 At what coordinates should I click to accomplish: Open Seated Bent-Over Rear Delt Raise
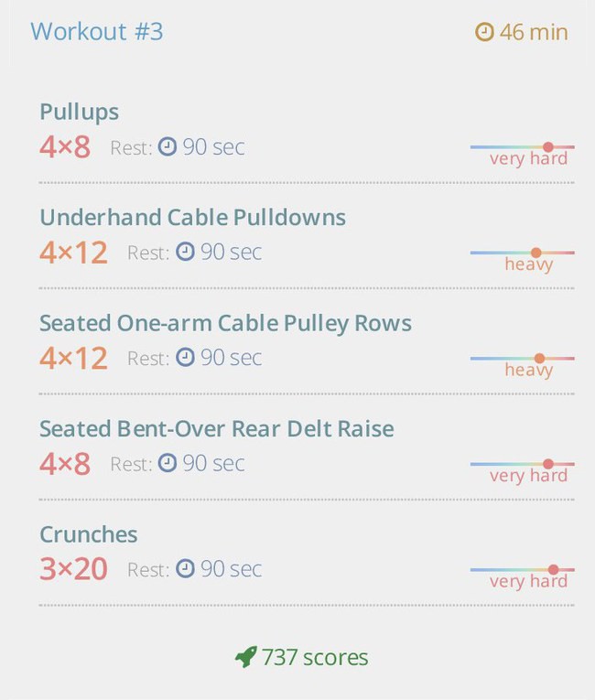tap(217, 428)
